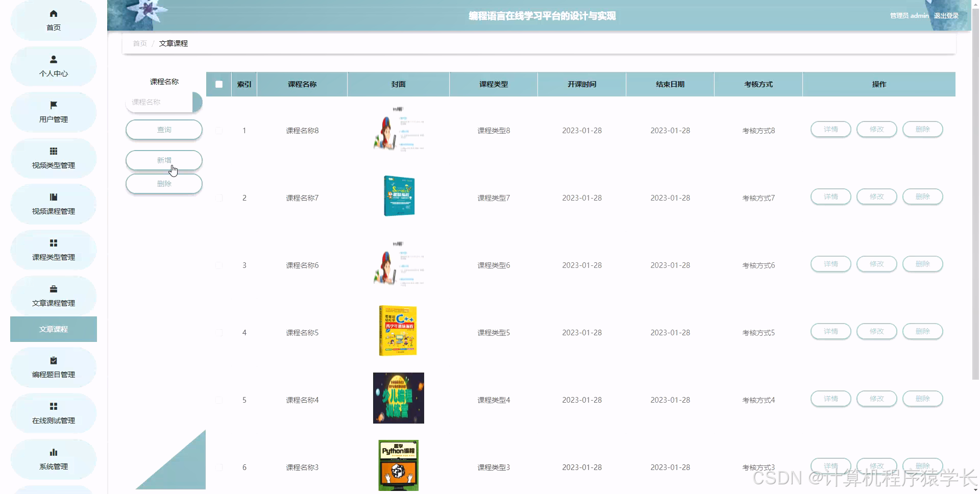Screen dimensions: 980x494
Task: Click the 新增 button to add a course
Action: 164,160
